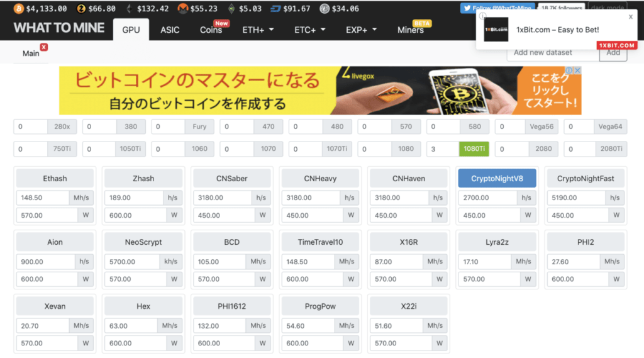Image resolution: width=644 pixels, height=358 pixels.
Task: Expand the ETC+ dropdown menu
Action: pyautogui.click(x=309, y=30)
